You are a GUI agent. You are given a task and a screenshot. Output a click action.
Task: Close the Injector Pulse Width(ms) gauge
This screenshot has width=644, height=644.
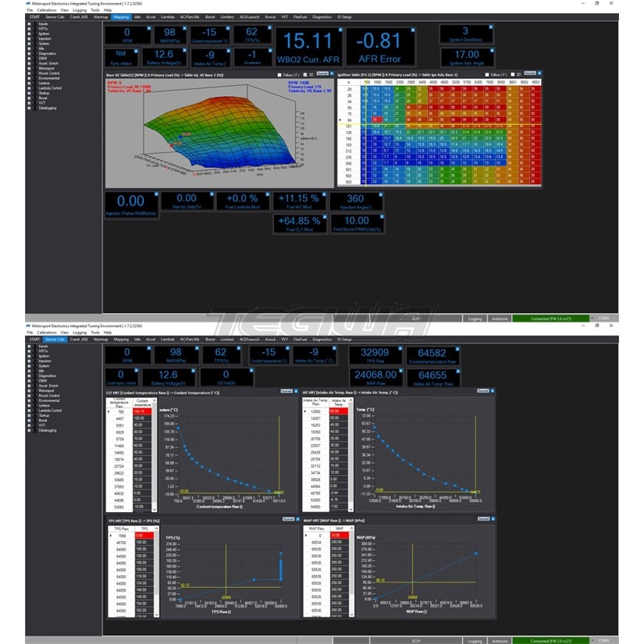[x=155, y=194]
